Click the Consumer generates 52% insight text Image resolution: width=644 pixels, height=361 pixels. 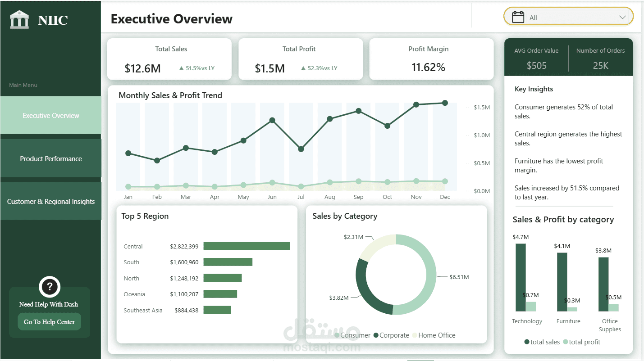(x=564, y=112)
